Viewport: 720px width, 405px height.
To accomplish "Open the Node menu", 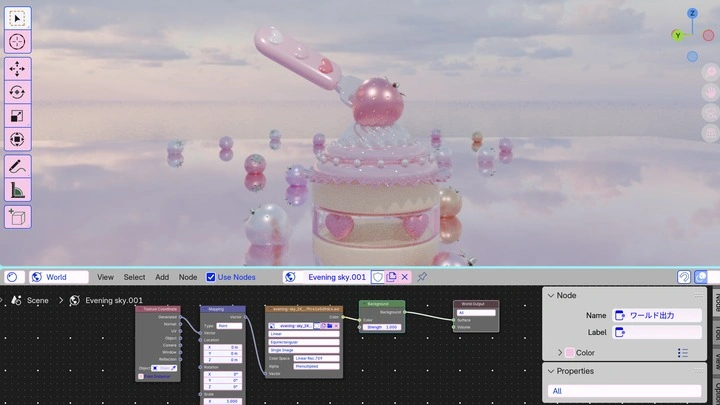I will [x=188, y=277].
